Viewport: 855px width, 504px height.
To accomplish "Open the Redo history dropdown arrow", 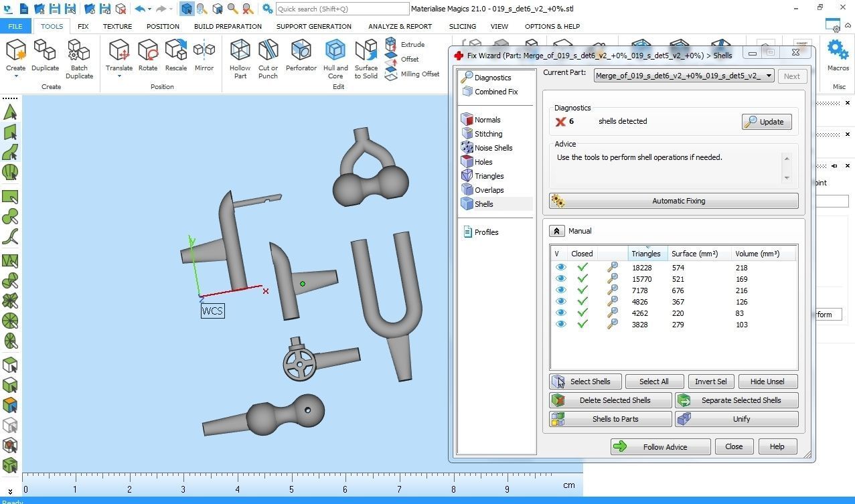I will coord(171,9).
